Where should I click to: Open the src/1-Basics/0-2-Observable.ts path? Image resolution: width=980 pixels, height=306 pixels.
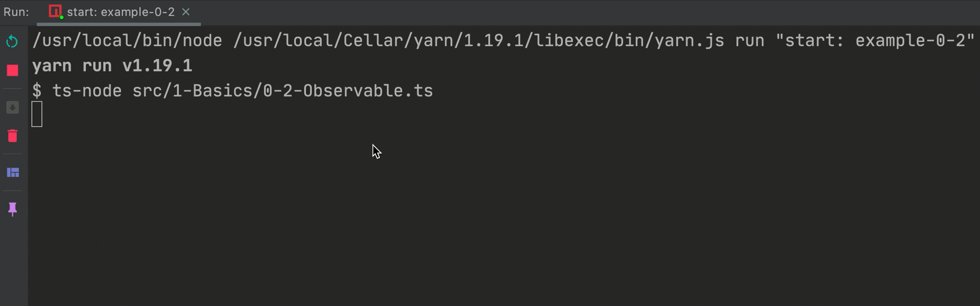(x=283, y=91)
